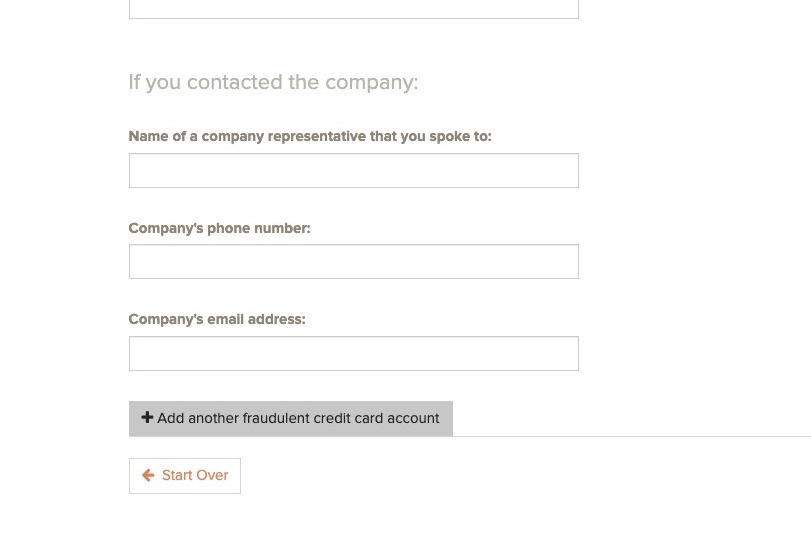Click the plus icon on the gray button

[147, 418]
